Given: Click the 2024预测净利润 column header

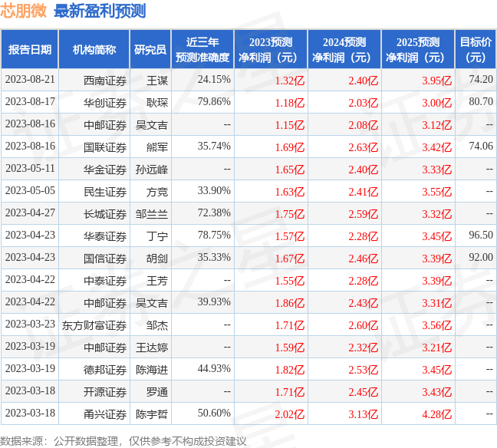Looking at the screenshot, I should (x=344, y=49).
